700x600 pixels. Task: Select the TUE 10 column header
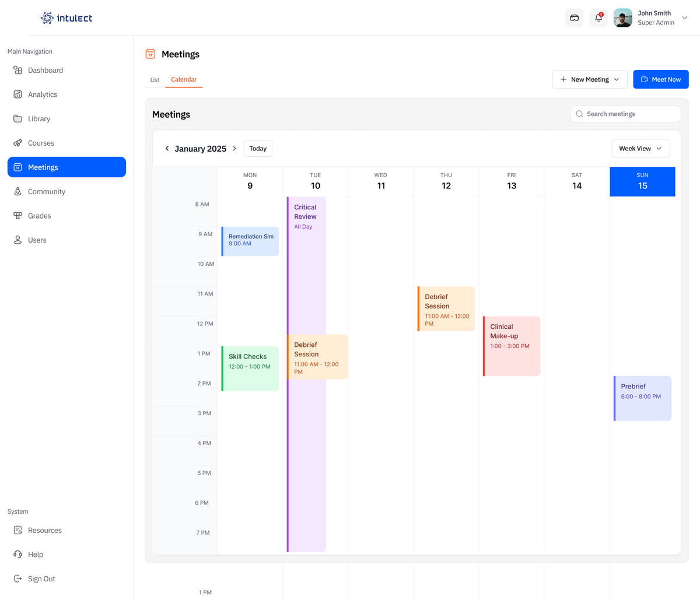click(316, 181)
